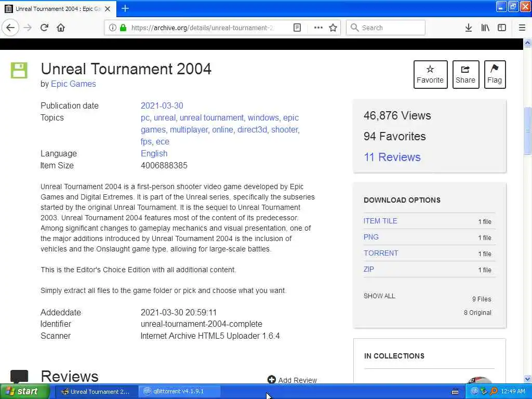This screenshot has width=532, height=399.
Task: Open the page actions three-dot menu
Action: click(x=318, y=28)
